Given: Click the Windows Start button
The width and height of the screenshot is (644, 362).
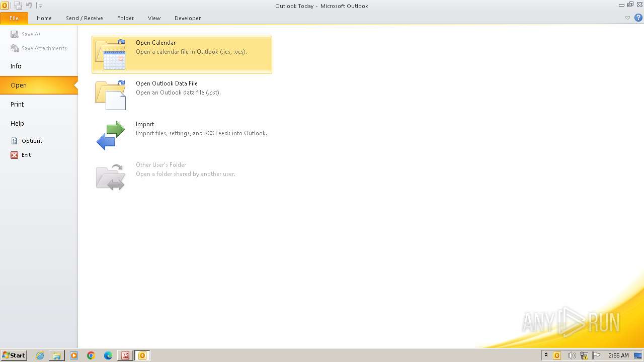Looking at the screenshot, I should [14, 355].
